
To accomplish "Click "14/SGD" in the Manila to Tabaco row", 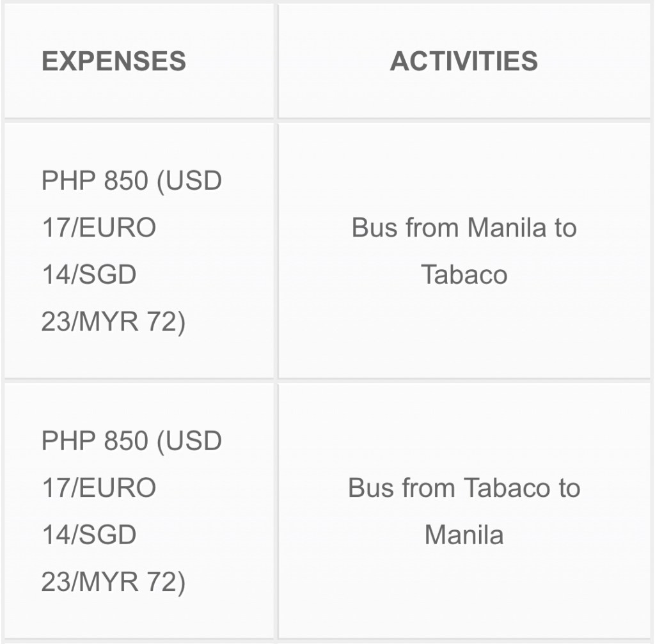I will [x=89, y=275].
